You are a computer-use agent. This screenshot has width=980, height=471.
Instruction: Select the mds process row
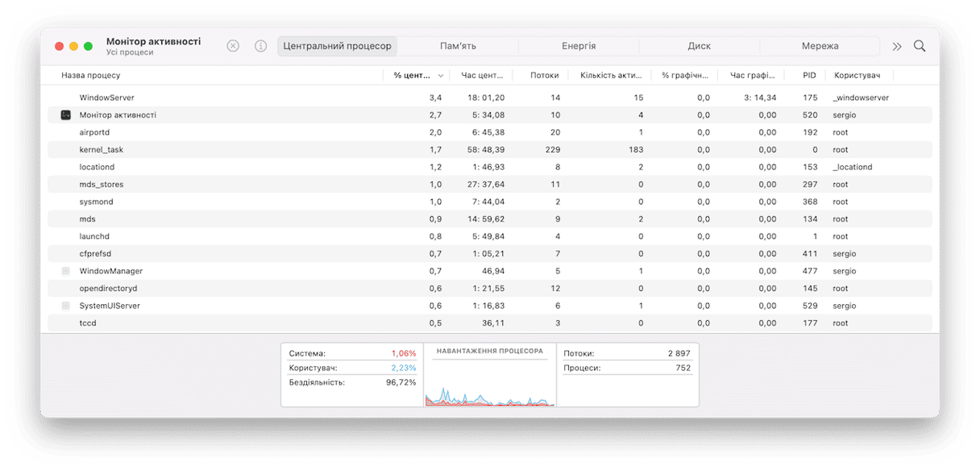(x=490, y=219)
